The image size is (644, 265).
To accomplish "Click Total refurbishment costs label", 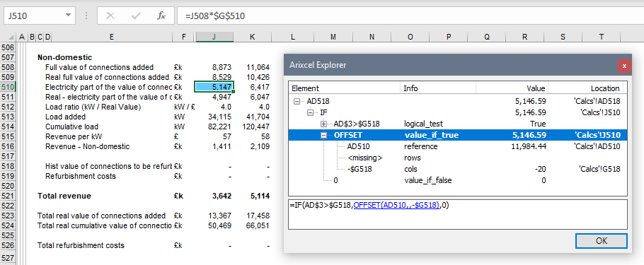I will (x=81, y=246).
